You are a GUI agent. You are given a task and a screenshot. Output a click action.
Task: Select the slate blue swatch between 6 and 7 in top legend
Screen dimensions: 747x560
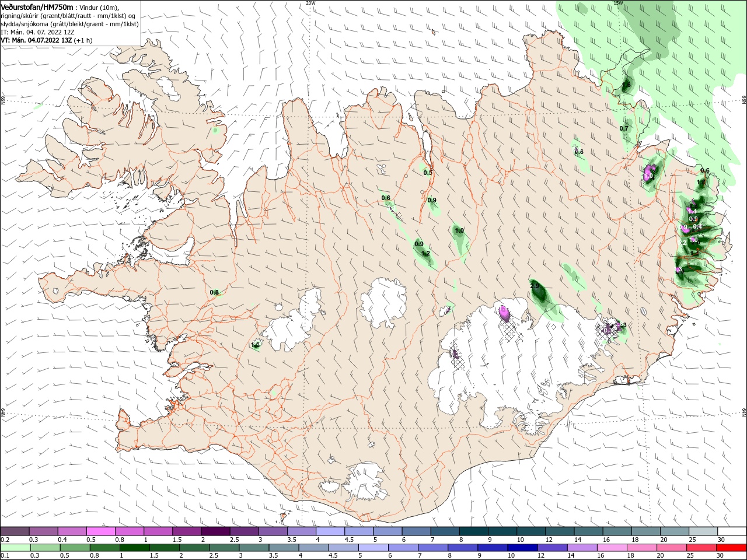[x=416, y=531]
